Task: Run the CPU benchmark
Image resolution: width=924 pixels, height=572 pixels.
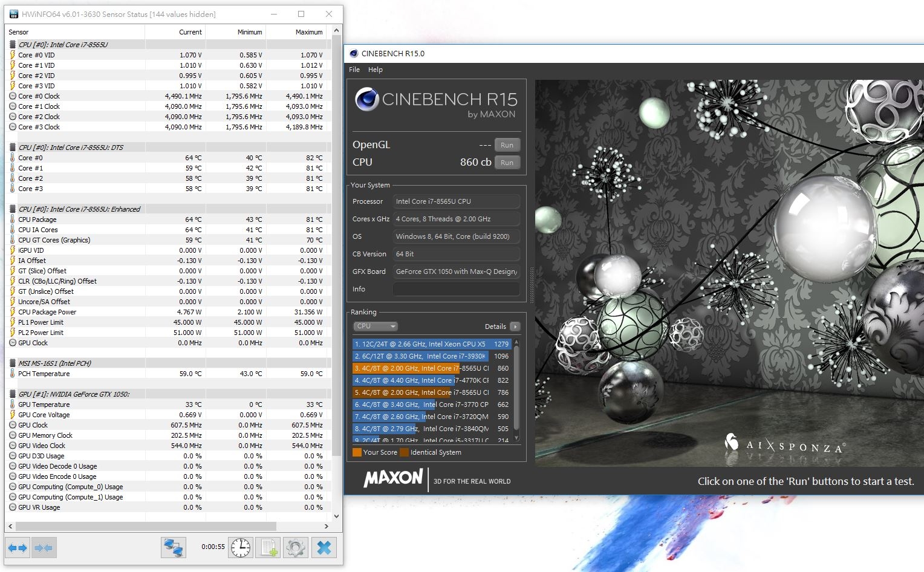Action: click(x=507, y=163)
